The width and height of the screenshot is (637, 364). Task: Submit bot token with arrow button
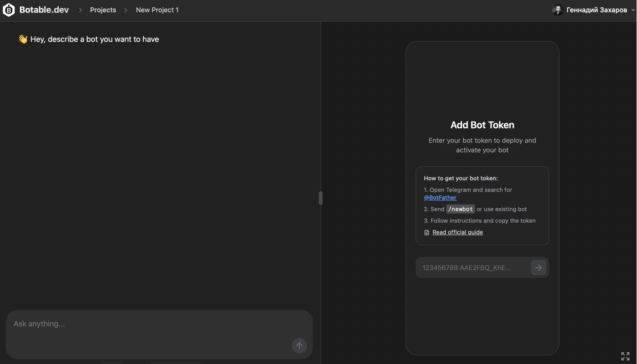pyautogui.click(x=538, y=268)
